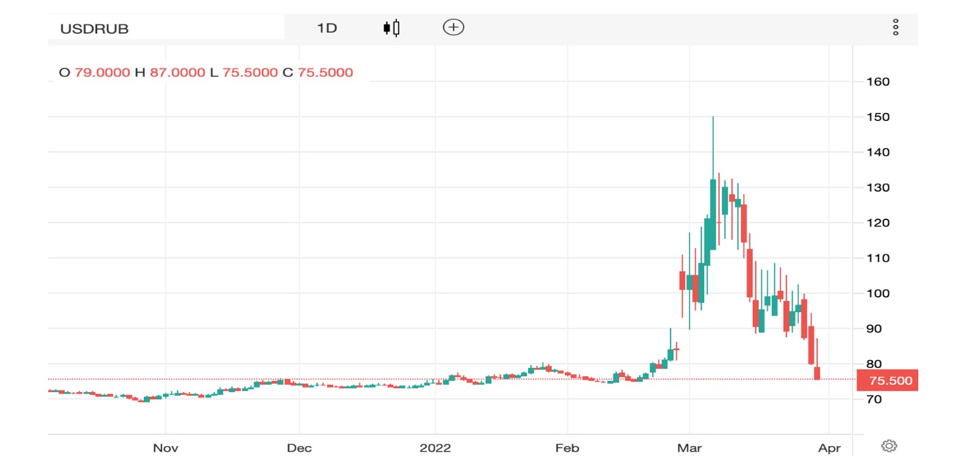This screenshot has height=469, width=980.
Task: Click the 130 price axis label
Action: 879,188
